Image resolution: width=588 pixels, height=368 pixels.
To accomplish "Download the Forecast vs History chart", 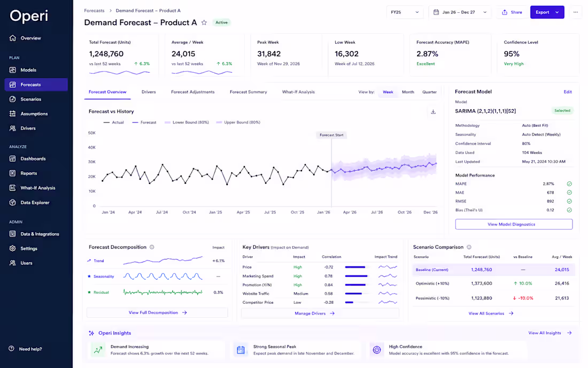I will (433, 112).
